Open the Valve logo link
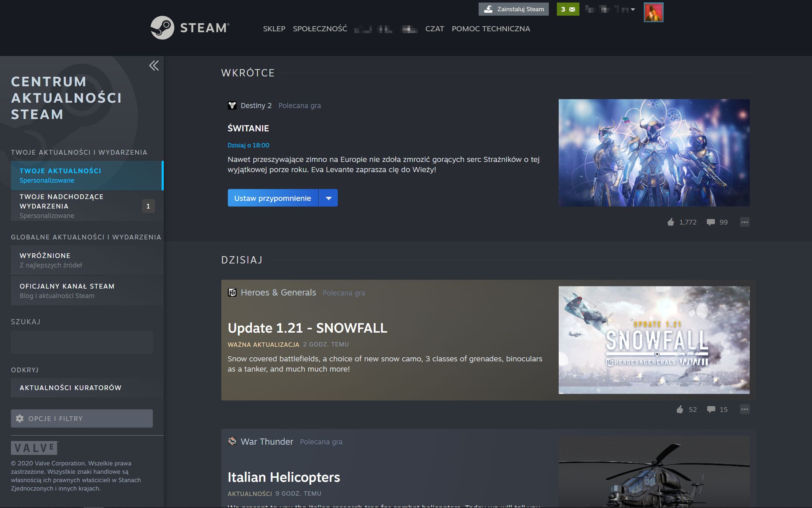 click(x=35, y=448)
